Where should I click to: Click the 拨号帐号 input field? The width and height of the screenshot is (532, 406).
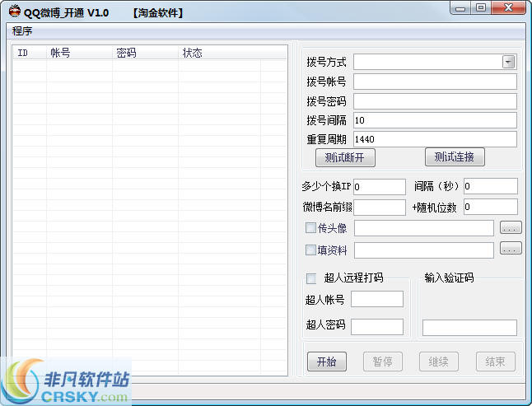435,82
